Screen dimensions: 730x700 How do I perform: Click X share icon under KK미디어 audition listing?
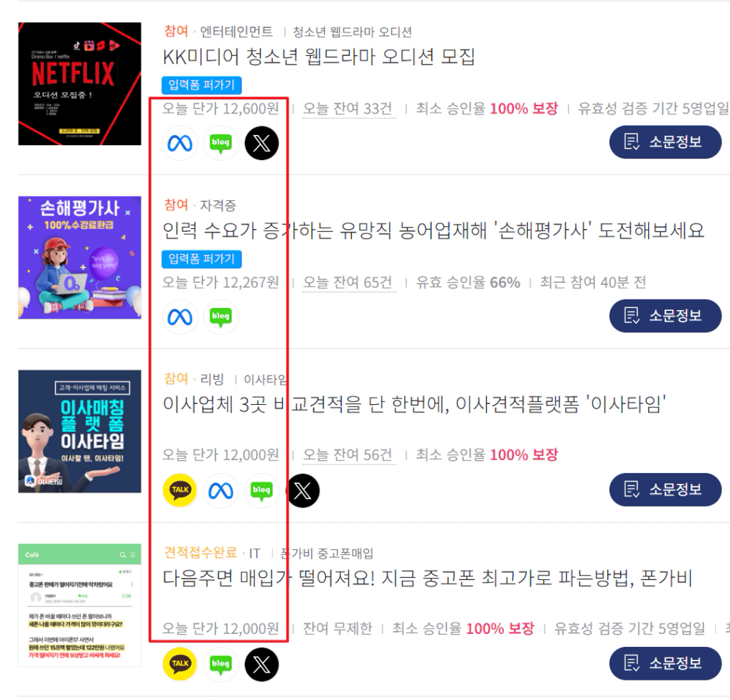pos(262,143)
